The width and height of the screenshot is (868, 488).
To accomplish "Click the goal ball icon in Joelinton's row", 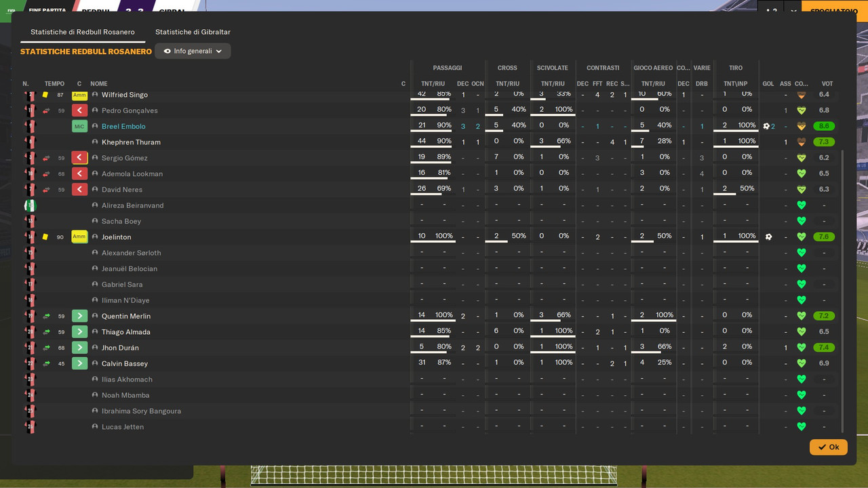I will (768, 237).
